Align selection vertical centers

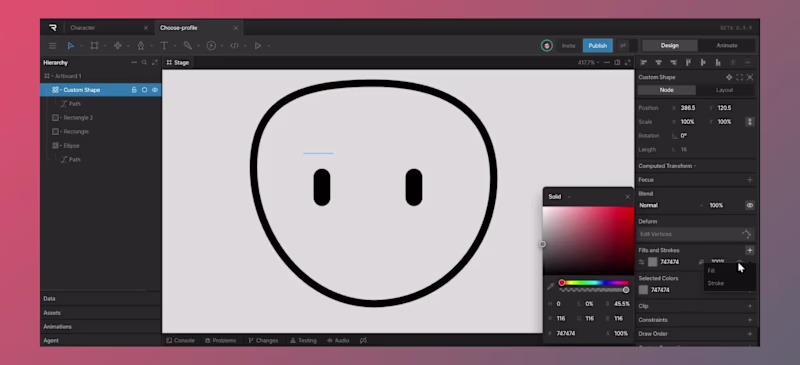(x=703, y=62)
